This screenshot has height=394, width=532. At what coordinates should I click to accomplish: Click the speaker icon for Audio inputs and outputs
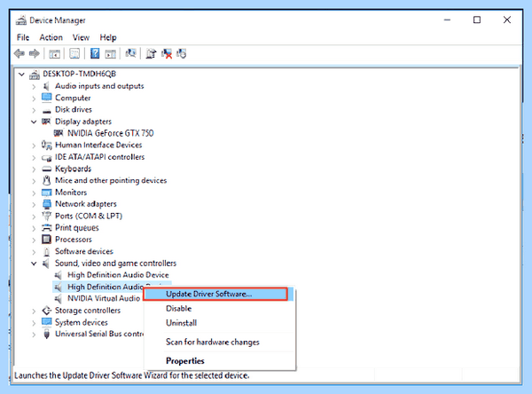pyautogui.click(x=46, y=86)
